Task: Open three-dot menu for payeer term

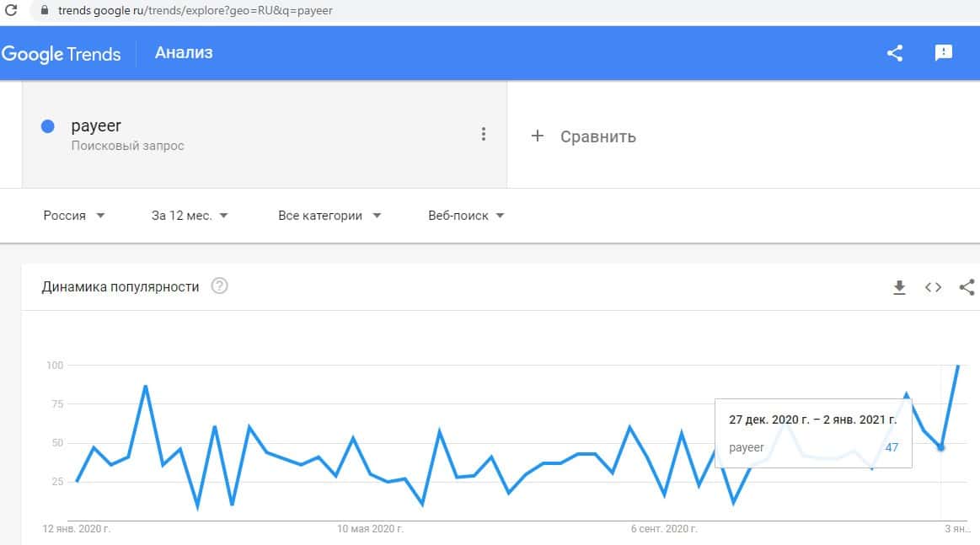Action: [x=483, y=134]
